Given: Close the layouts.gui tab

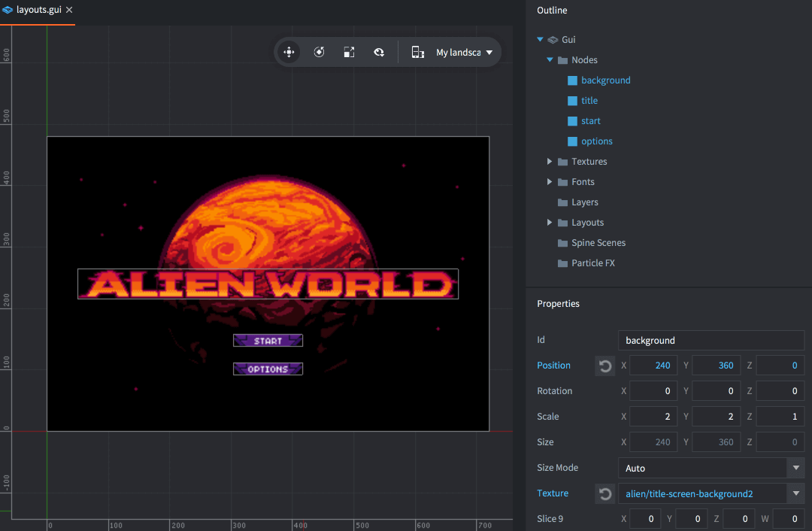Looking at the screenshot, I should point(69,11).
